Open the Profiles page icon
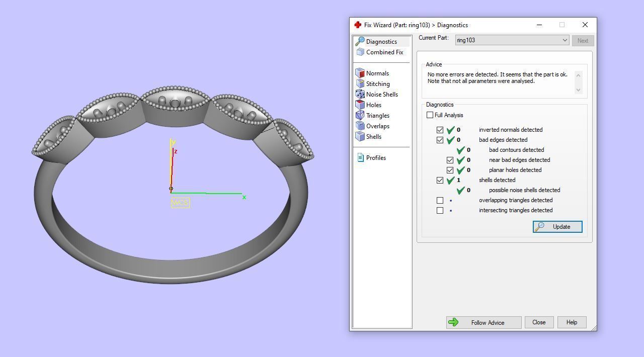Image resolution: width=644 pixels, height=357 pixels. pyautogui.click(x=360, y=158)
